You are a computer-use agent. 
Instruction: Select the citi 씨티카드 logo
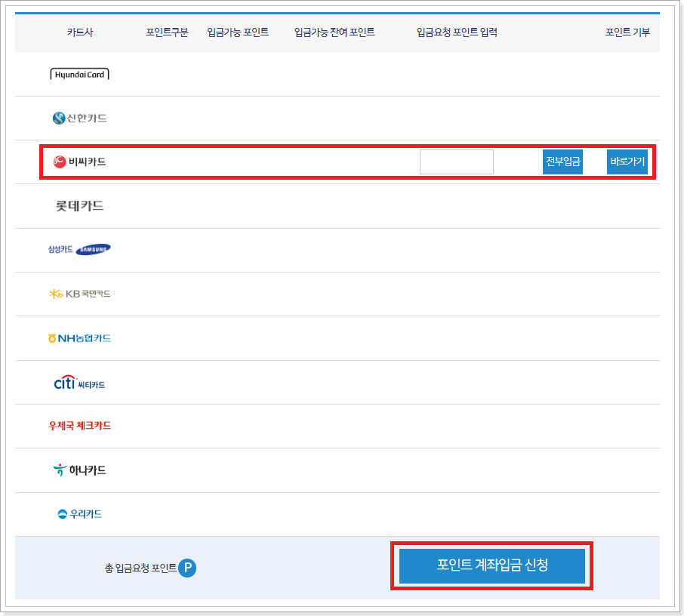tap(79, 383)
